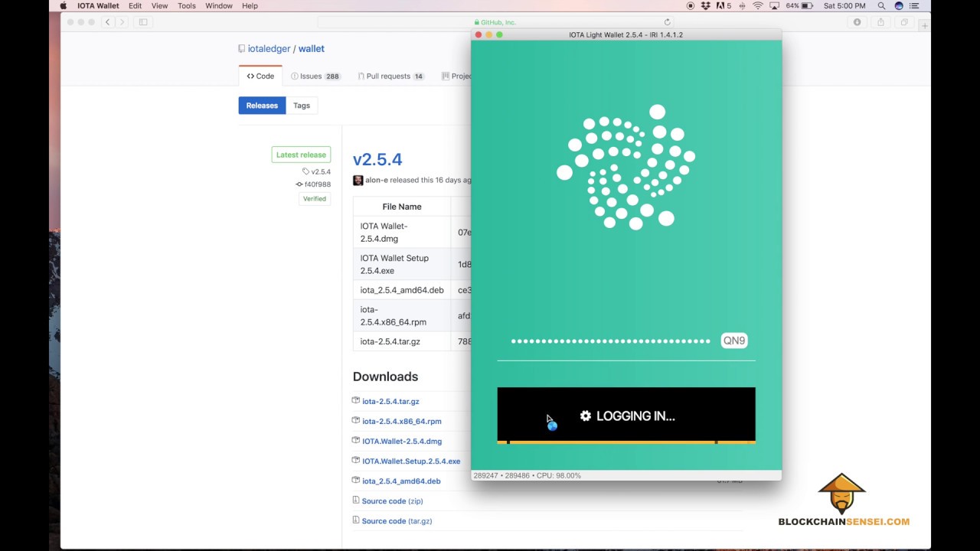Viewport: 980px width, 551px height.
Task: Show all Safari tabs overview
Action: click(904, 22)
